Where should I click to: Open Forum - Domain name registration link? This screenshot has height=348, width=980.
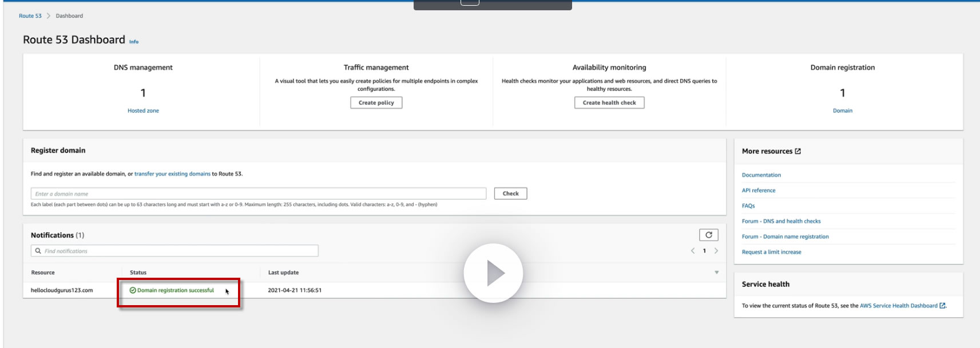tap(785, 237)
